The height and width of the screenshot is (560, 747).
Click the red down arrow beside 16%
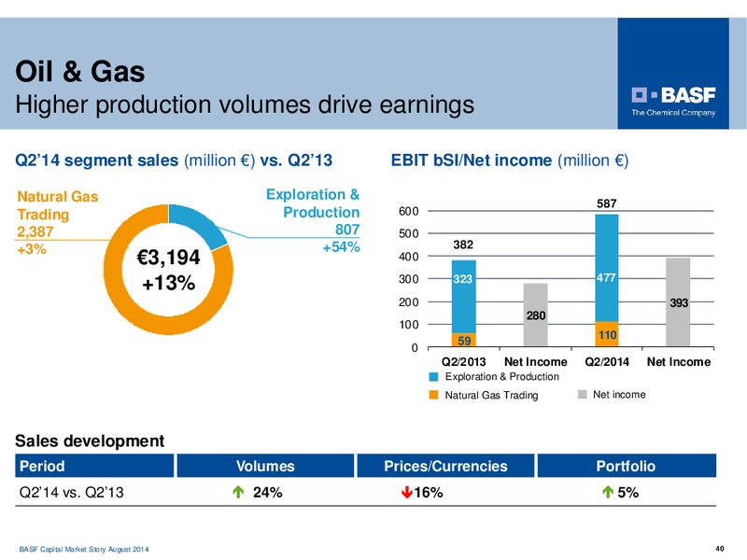[x=407, y=492]
